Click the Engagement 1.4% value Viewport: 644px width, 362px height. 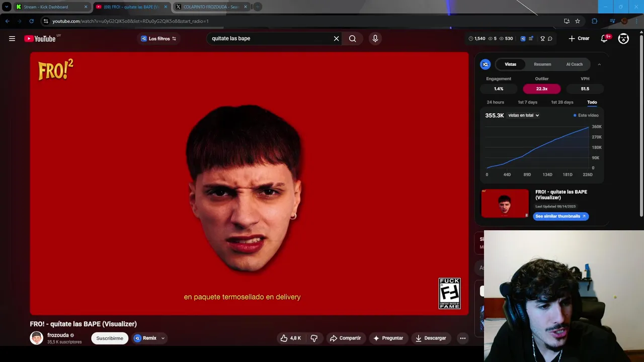click(499, 89)
